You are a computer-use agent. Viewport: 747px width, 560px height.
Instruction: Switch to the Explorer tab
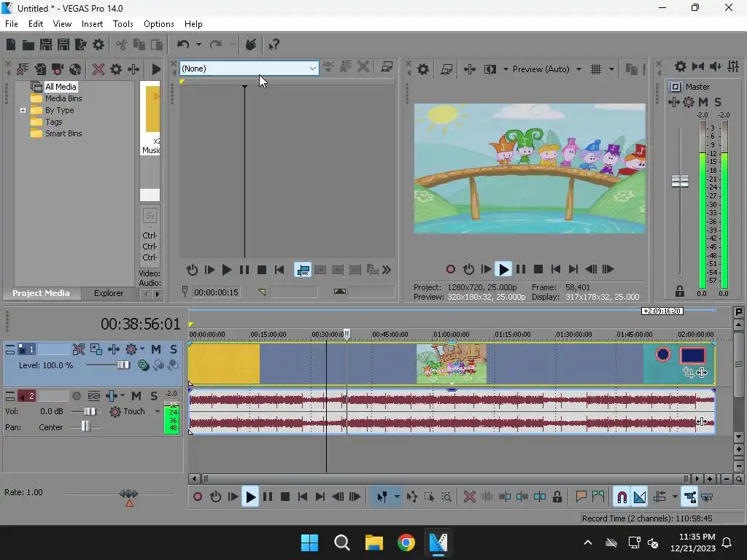pos(109,293)
